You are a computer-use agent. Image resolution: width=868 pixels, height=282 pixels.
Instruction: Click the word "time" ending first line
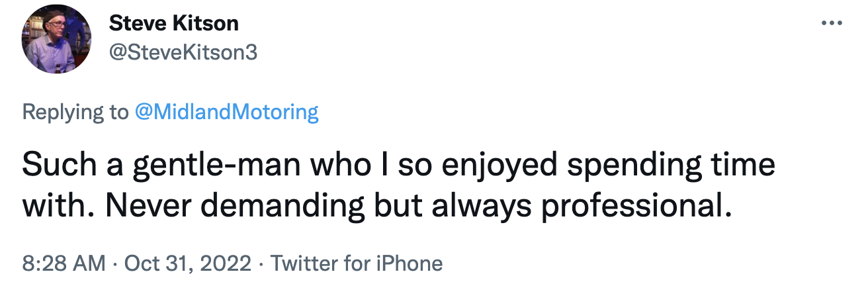(x=747, y=165)
